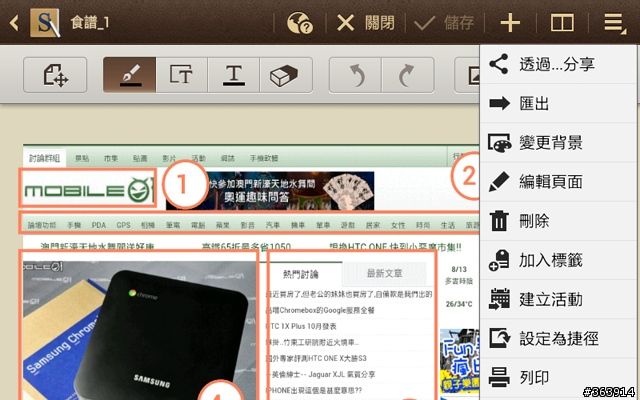Viewport: 640px width, 400px height.
Task: Add a new page with plus icon
Action: pyautogui.click(x=510, y=22)
